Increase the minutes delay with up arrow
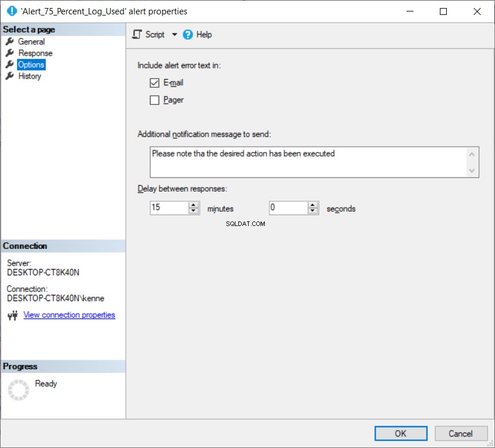Screen dimensions: 495x448 (194, 205)
